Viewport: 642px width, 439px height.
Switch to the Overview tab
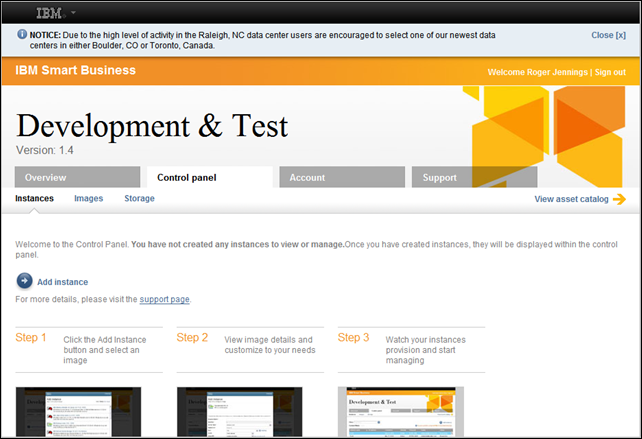click(77, 177)
